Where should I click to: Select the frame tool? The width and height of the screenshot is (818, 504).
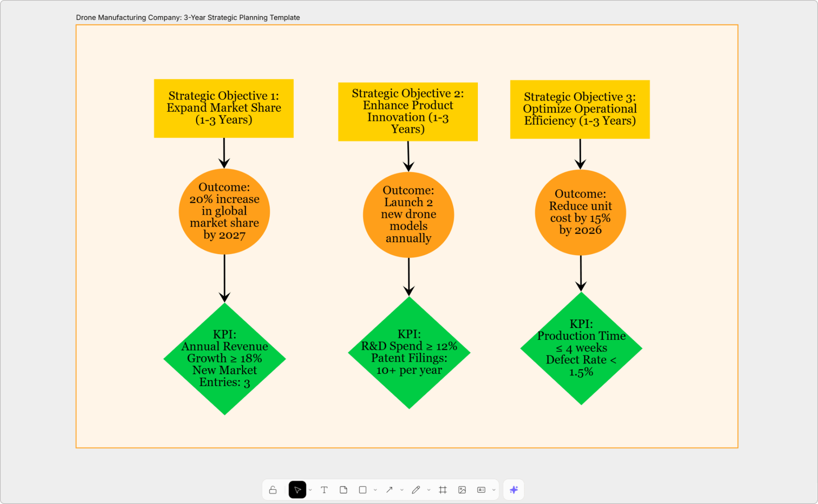pyautogui.click(x=442, y=490)
